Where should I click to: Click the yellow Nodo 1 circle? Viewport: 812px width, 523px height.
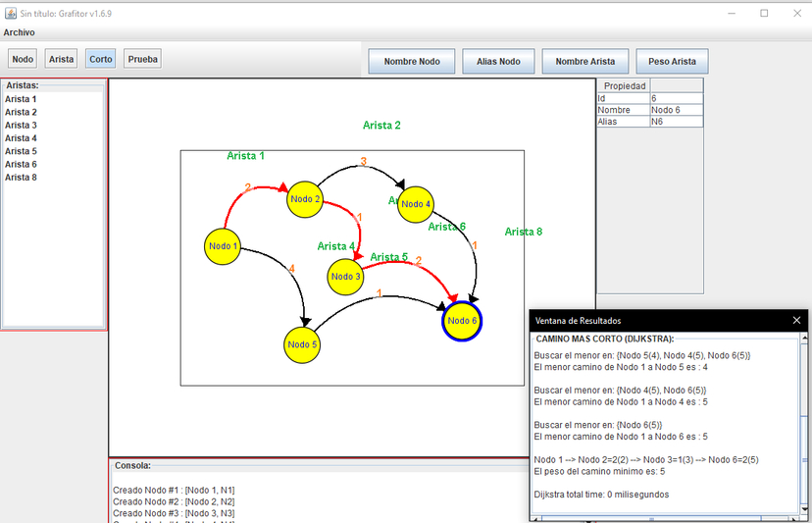tap(223, 246)
